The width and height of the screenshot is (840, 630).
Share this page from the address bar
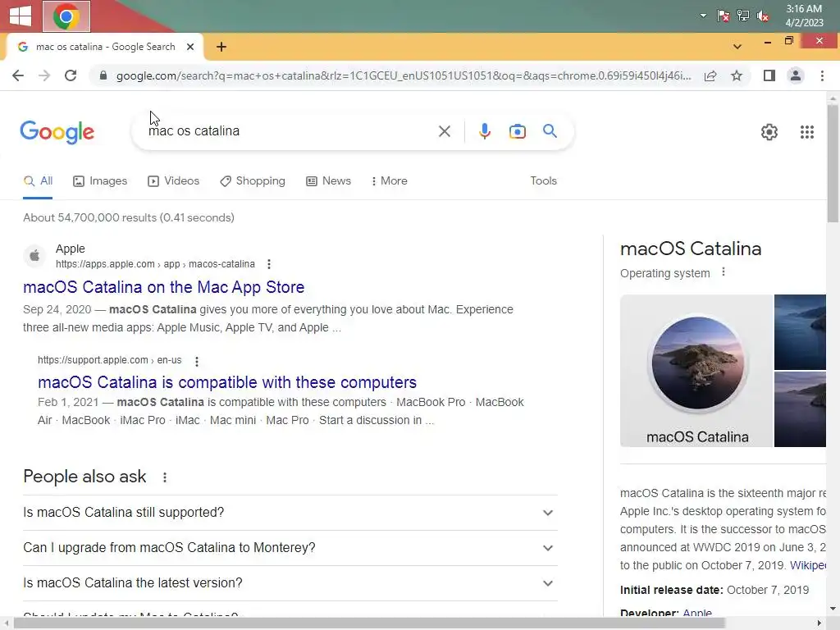tap(710, 75)
